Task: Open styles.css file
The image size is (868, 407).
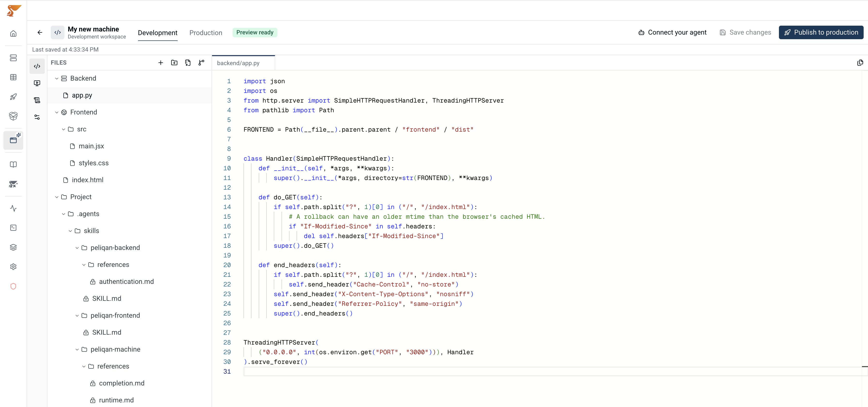Action: tap(129, 163)
